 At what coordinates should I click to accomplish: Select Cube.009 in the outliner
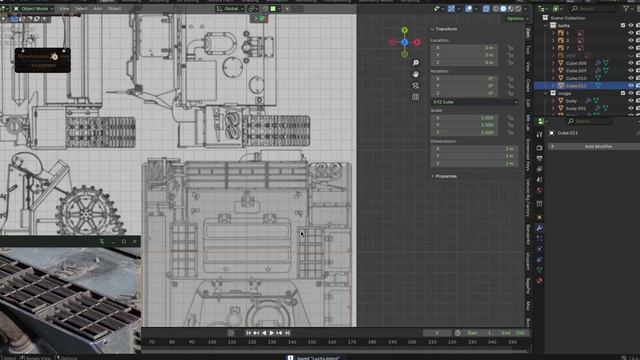[x=576, y=71]
